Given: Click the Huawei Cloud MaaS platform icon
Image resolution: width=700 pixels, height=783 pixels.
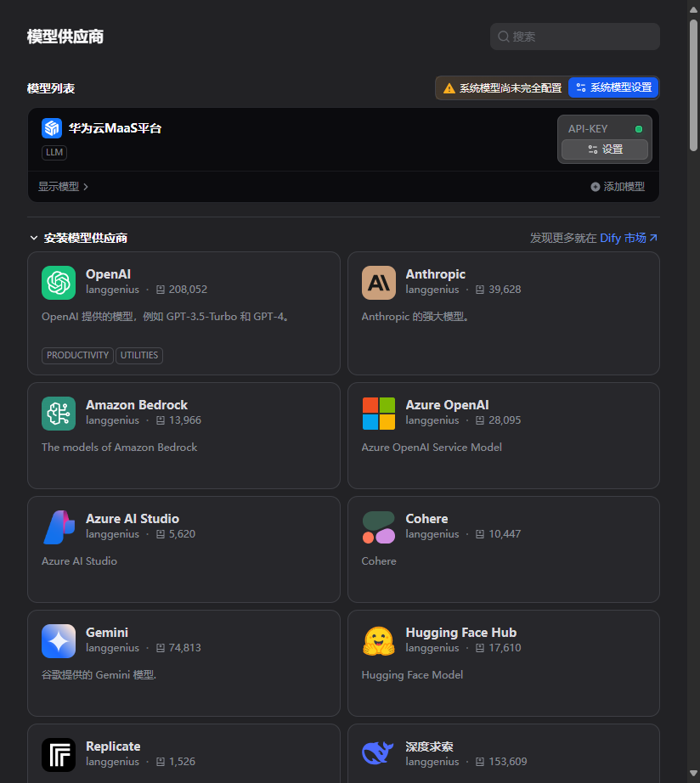Looking at the screenshot, I should tap(52, 128).
